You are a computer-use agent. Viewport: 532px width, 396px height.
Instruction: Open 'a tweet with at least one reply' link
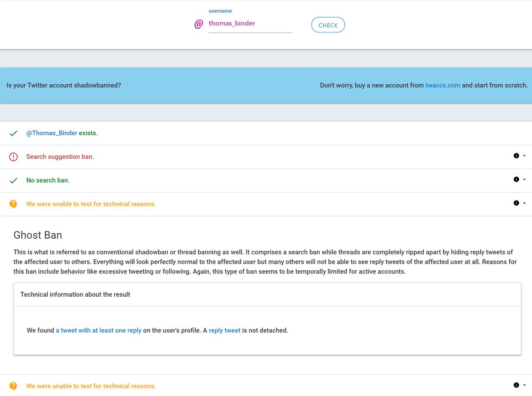click(98, 330)
